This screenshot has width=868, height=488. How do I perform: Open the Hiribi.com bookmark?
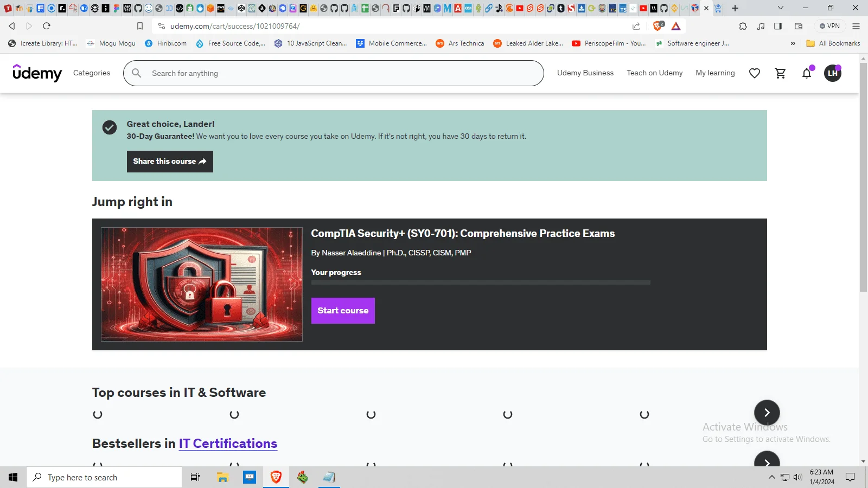coord(165,43)
